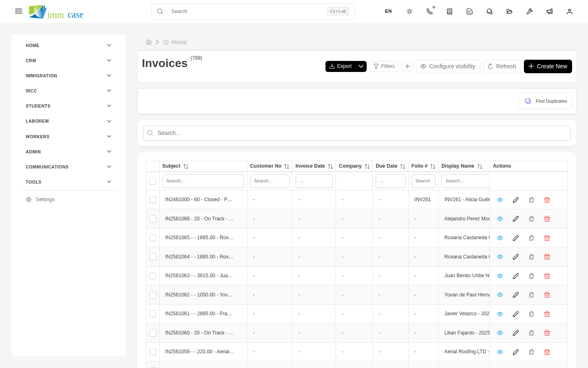The image size is (588, 368).
Task: Expand the IMMIGRATION sidebar section
Action: (68, 76)
